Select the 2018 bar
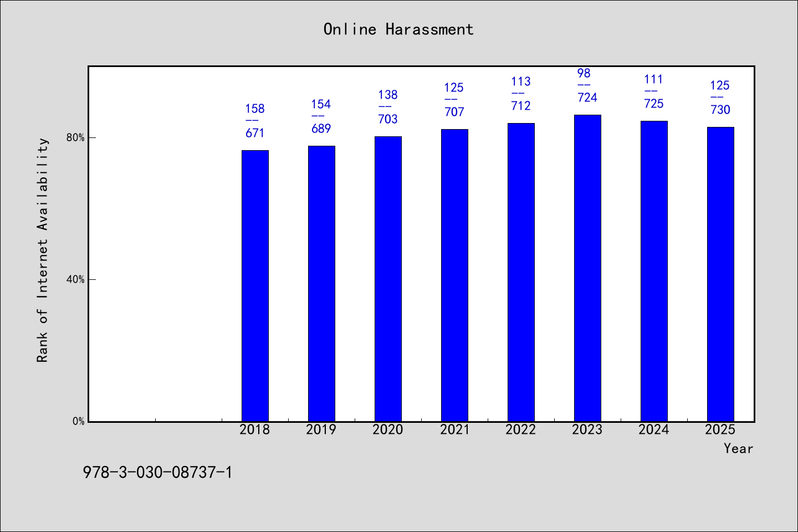The width and height of the screenshot is (798, 532). (x=255, y=286)
